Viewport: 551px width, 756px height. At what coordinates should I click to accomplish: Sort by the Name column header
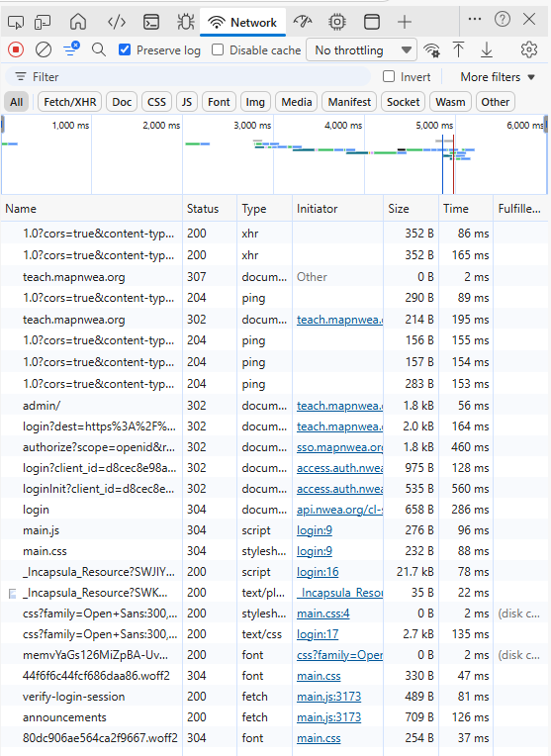[x=92, y=209]
